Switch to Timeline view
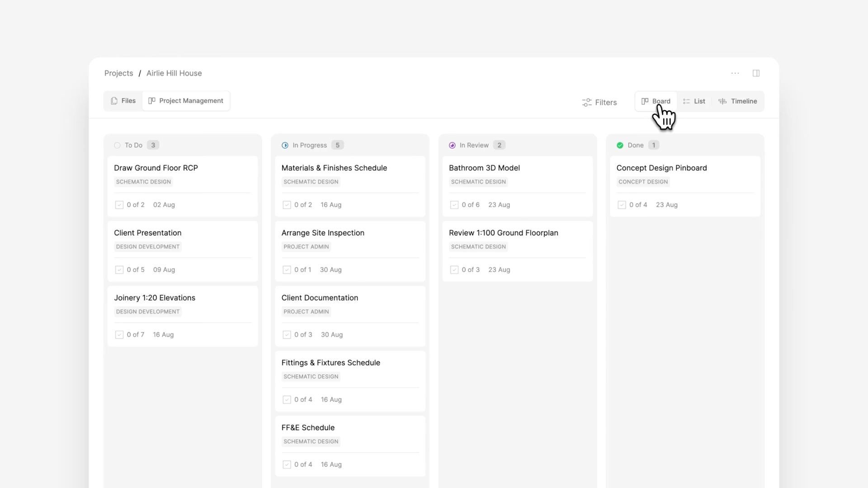 (x=738, y=101)
